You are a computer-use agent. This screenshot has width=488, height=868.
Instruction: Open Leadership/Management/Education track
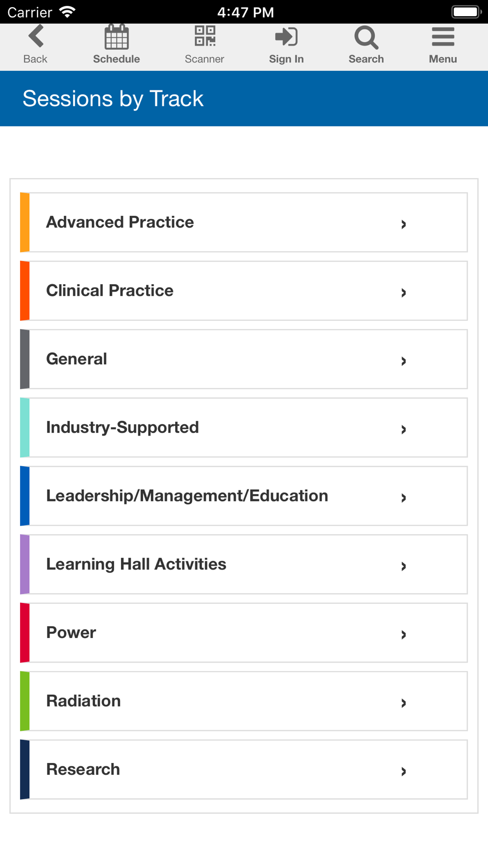244,496
